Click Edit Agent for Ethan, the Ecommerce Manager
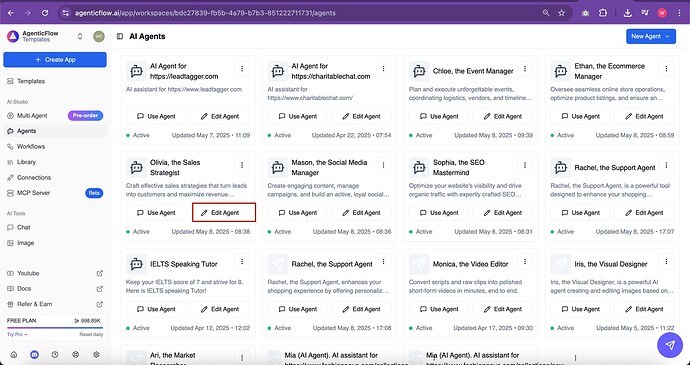The width and height of the screenshot is (690, 365). point(644,116)
